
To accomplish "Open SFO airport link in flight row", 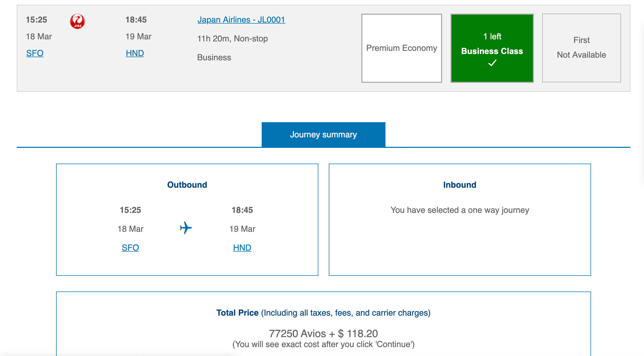I will [35, 53].
